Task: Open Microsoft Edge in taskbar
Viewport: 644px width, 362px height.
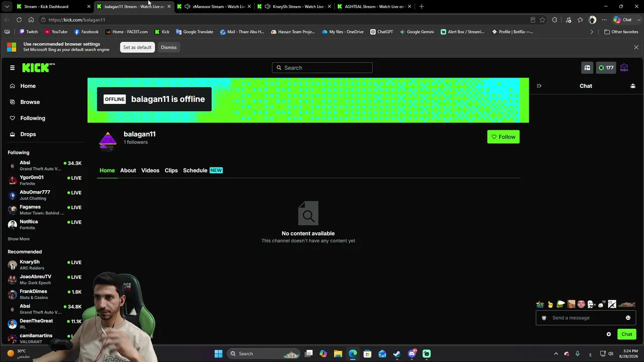Action: tap(353, 353)
